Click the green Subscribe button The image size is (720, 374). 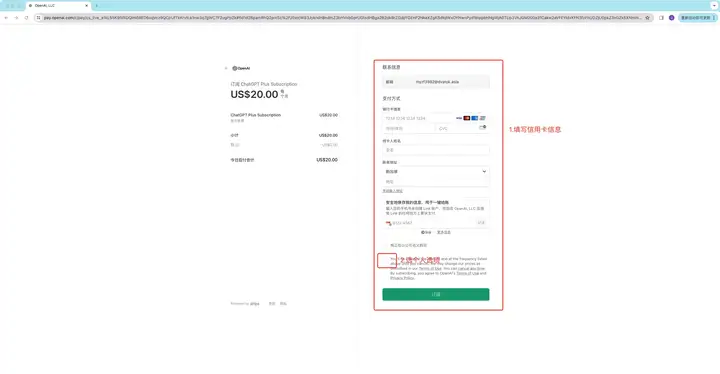pos(436,294)
